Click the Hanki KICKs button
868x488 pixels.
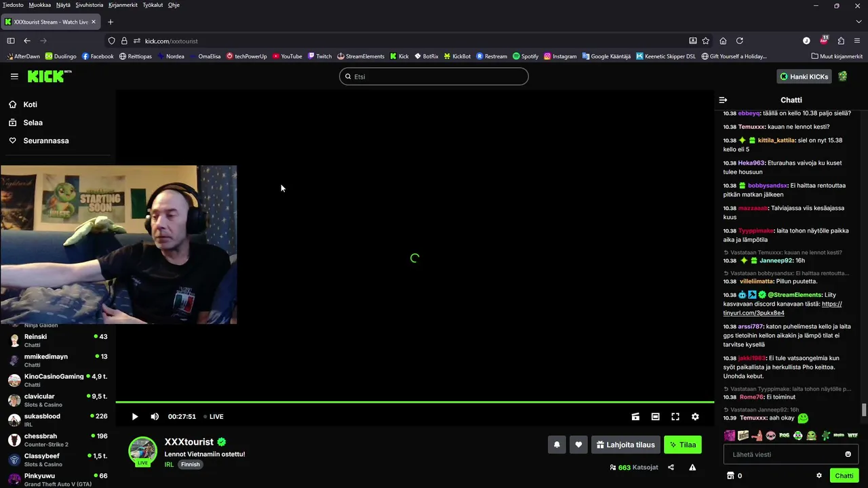[804, 77]
